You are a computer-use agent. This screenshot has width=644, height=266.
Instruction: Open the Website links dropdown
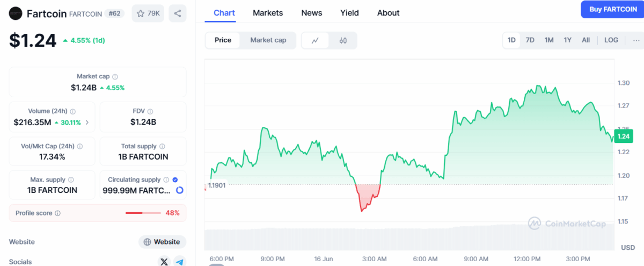[162, 242]
